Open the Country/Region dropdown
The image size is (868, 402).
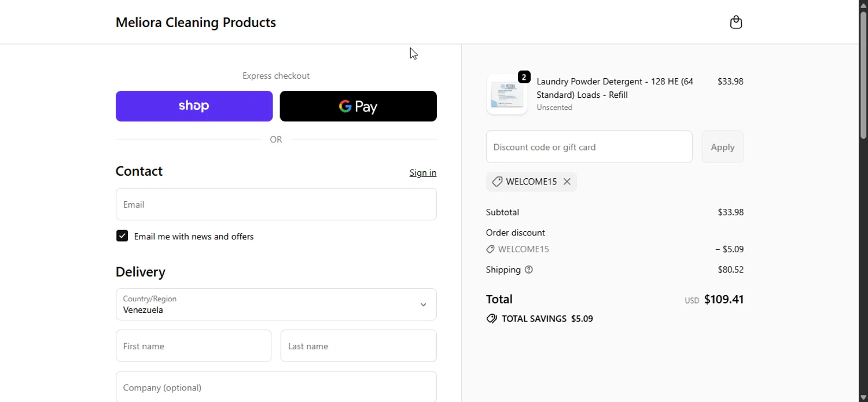pyautogui.click(x=276, y=304)
